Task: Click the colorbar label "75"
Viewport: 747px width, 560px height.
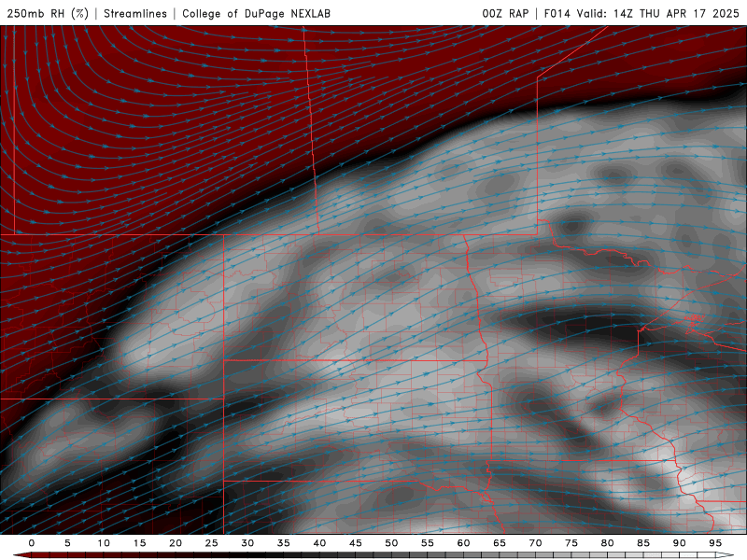Action: click(571, 543)
